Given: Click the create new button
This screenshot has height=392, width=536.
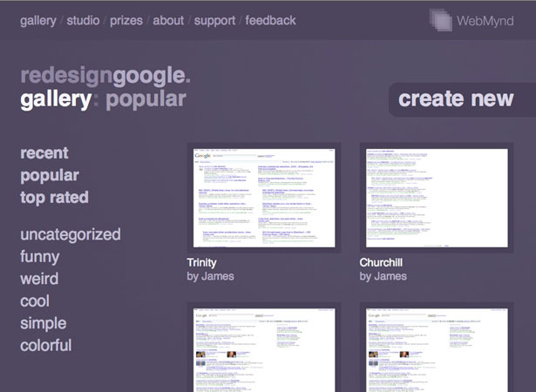Looking at the screenshot, I should (462, 99).
